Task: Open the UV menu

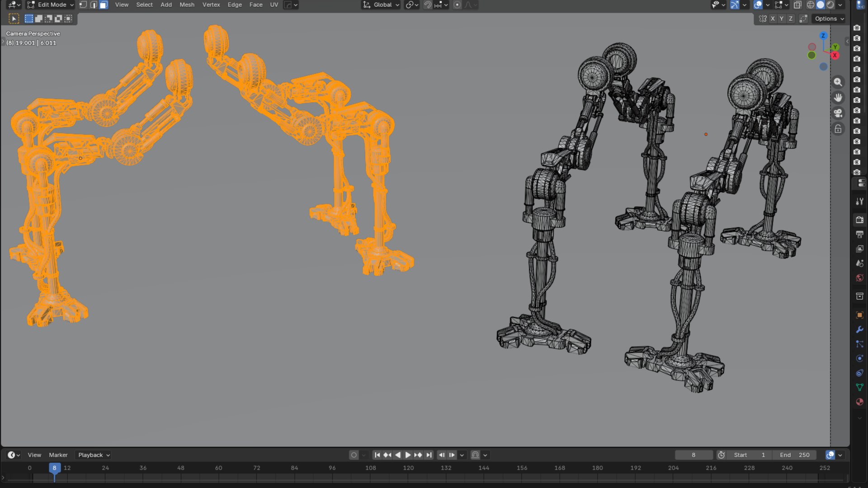Action: point(274,5)
